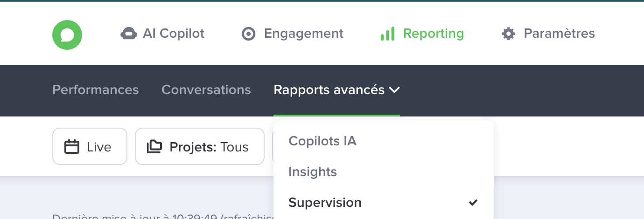The width and height of the screenshot is (644, 219).
Task: Switch to the Performances tab
Action: pos(95,90)
